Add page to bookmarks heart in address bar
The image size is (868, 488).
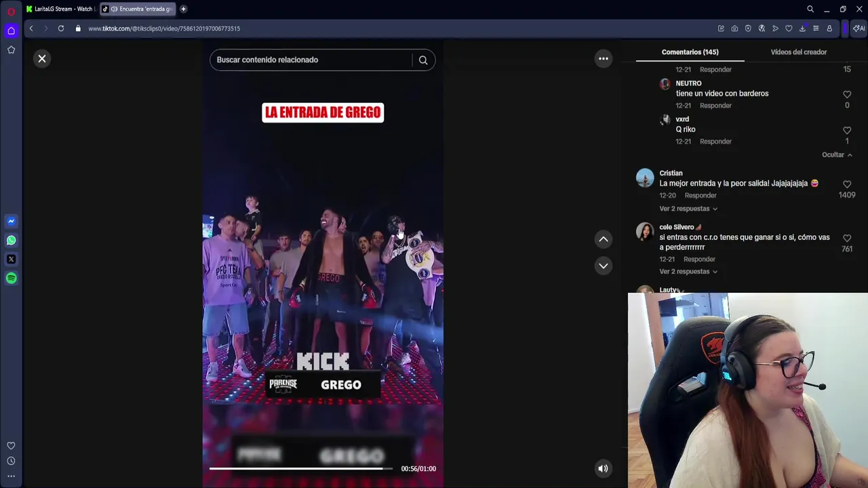(789, 28)
